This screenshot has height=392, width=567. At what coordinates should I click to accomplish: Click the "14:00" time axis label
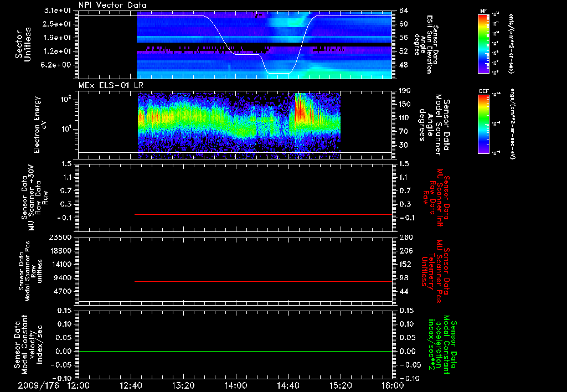pos(236,385)
